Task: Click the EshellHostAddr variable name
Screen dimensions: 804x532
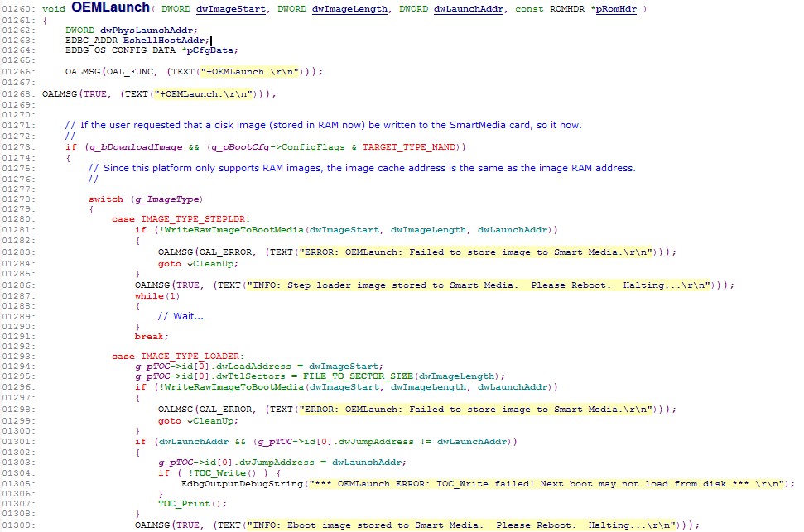Action: 163,40
